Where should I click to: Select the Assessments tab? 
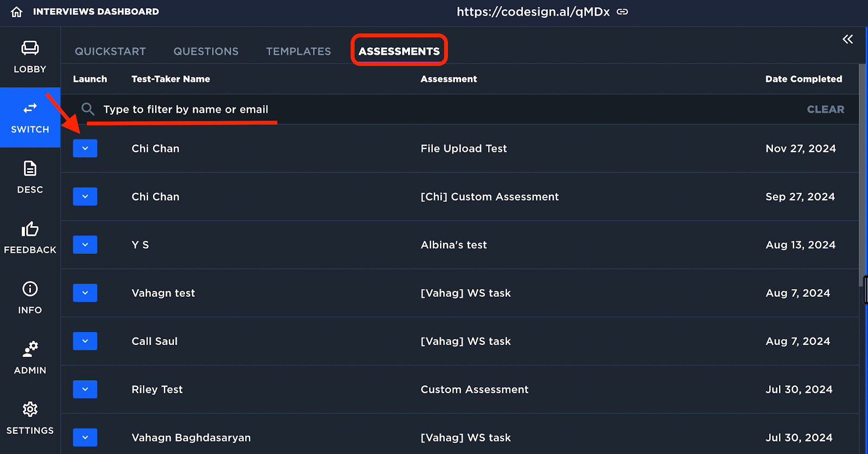[x=399, y=51]
